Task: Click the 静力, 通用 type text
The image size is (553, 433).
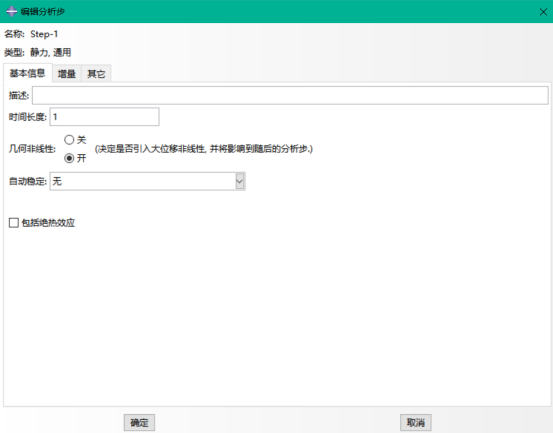Action: pyautogui.click(x=50, y=53)
